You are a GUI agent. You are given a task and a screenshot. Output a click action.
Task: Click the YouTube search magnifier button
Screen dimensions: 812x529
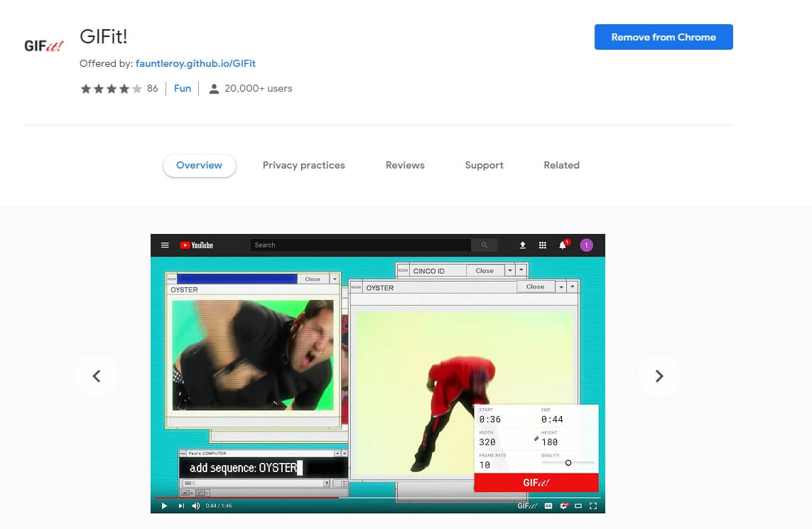pyautogui.click(x=485, y=245)
